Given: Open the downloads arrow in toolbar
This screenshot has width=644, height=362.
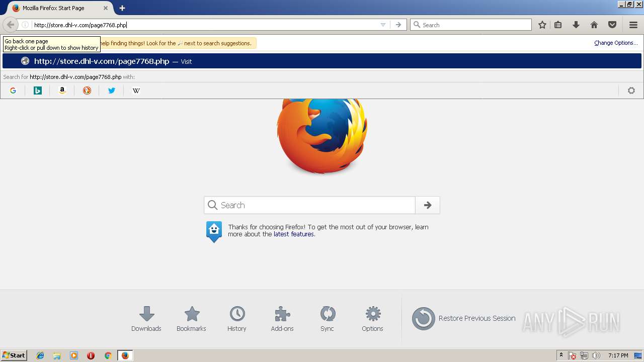Looking at the screenshot, I should pos(576,25).
